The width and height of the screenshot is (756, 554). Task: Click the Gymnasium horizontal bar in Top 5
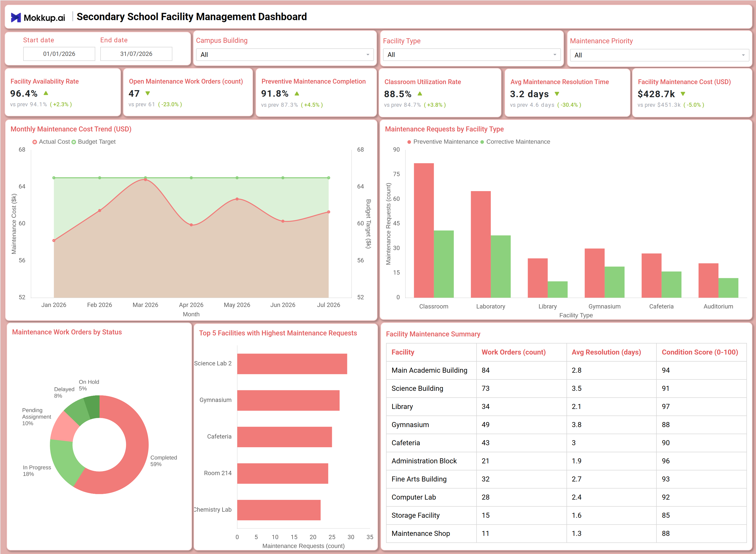288,400
